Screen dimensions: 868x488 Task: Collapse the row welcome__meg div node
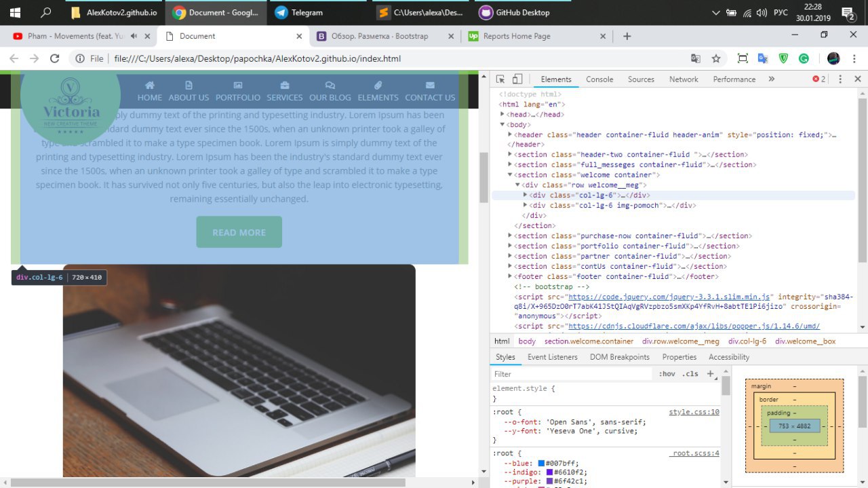(519, 185)
